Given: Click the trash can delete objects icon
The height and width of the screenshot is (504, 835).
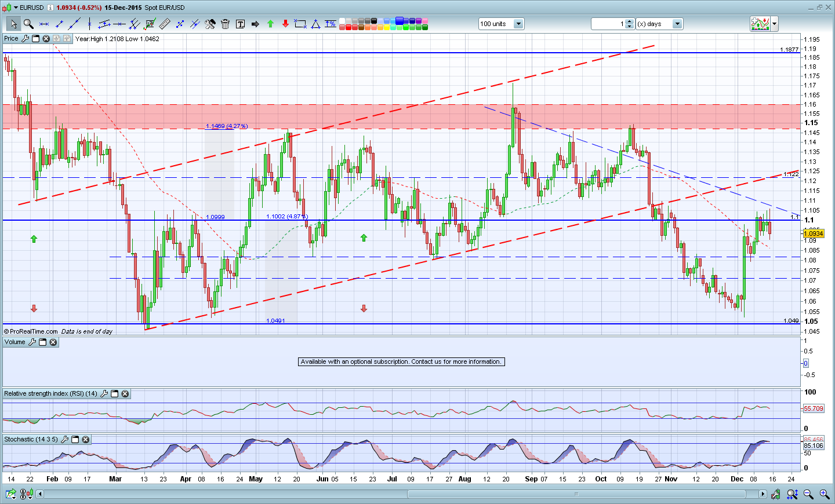Looking at the screenshot, I should coord(225,24).
